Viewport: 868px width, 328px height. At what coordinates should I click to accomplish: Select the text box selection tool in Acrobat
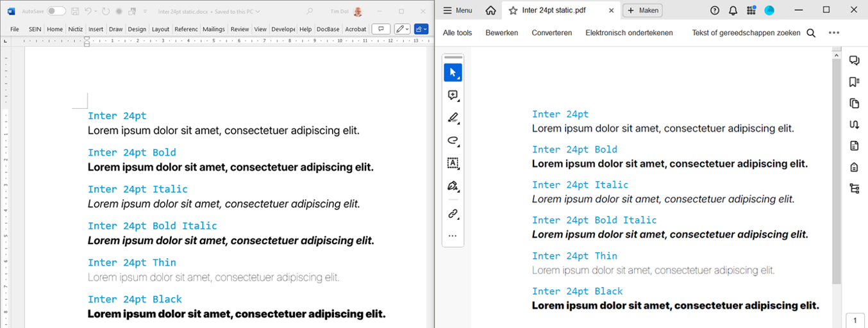[453, 163]
